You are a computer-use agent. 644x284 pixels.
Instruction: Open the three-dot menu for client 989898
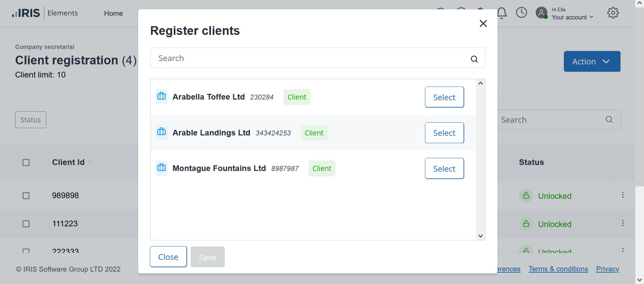pos(623,195)
